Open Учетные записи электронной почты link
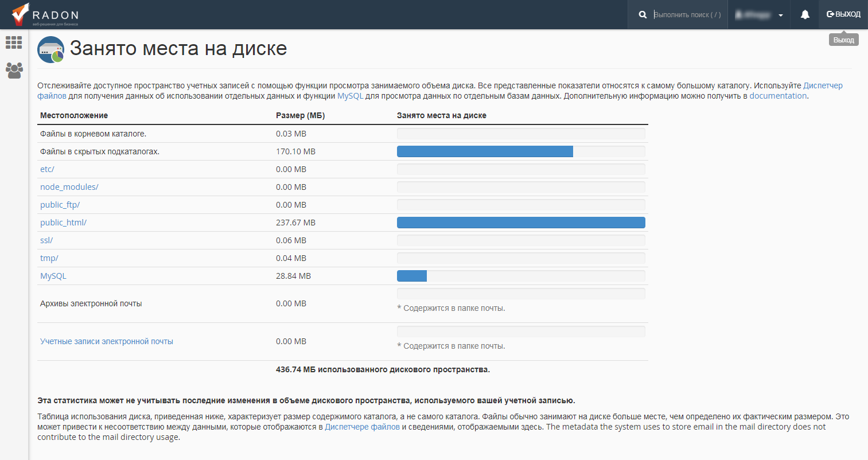 pos(107,341)
